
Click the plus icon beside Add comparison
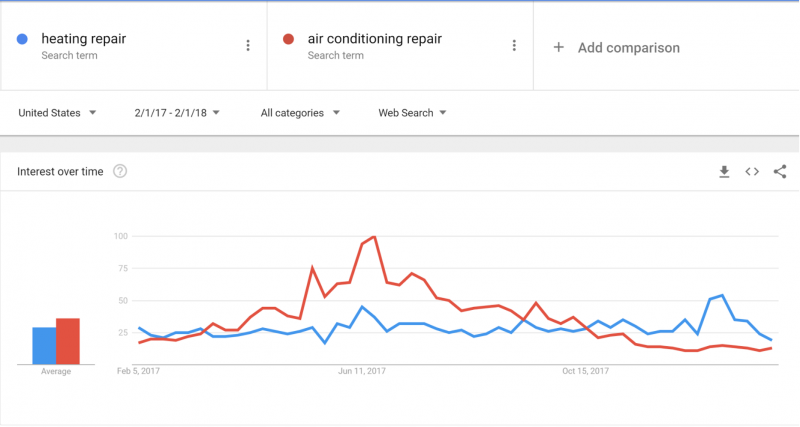[559, 47]
